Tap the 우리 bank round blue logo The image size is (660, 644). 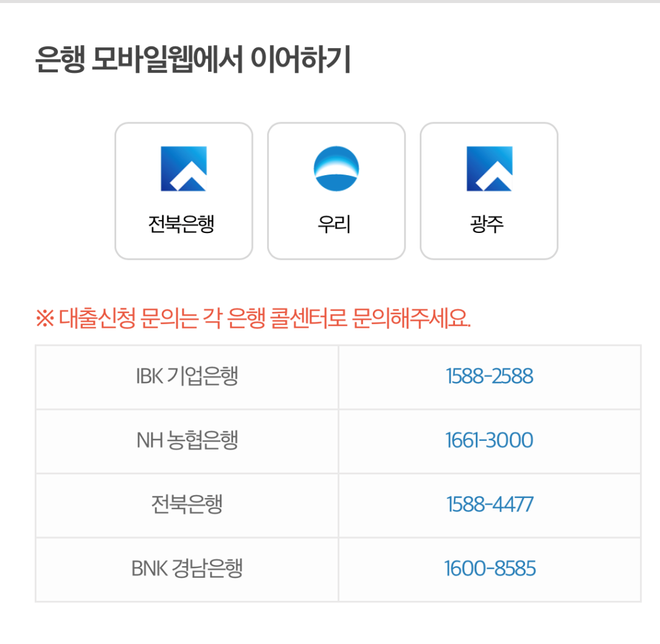pos(336,169)
